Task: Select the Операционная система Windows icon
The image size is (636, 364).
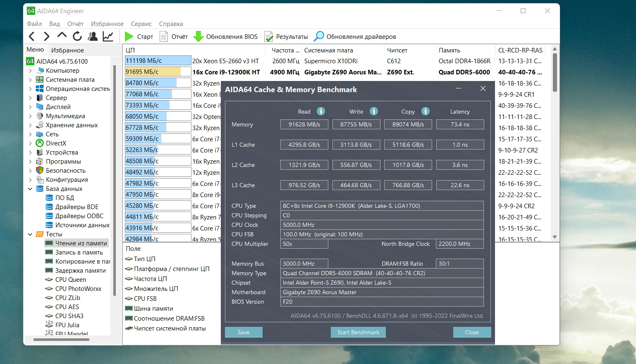Action: tap(40, 88)
